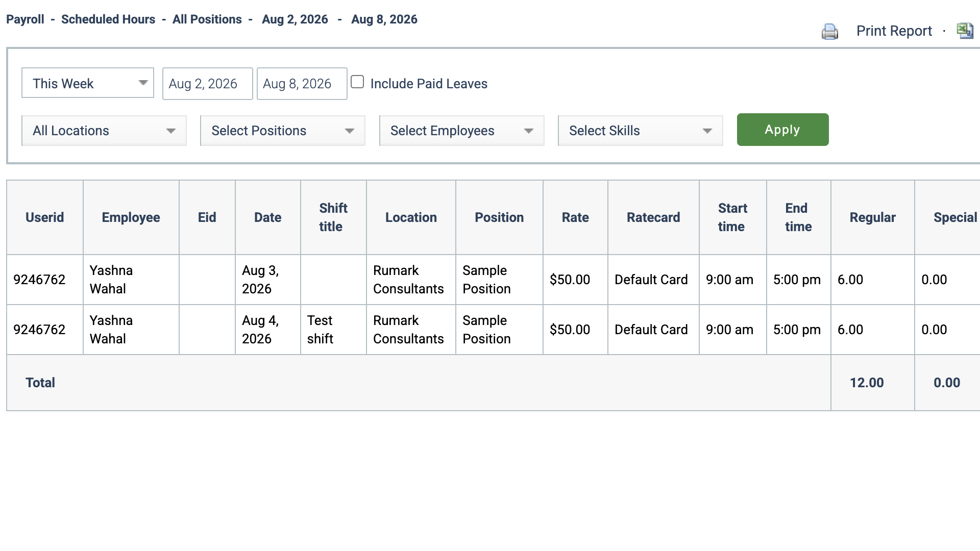
Task: Click the All Positions title text
Action: (207, 19)
